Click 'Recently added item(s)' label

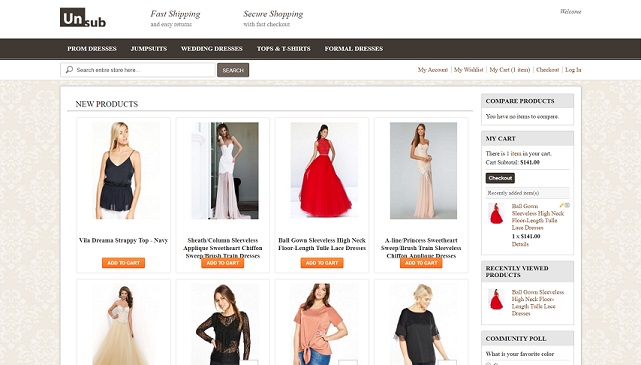point(513,193)
